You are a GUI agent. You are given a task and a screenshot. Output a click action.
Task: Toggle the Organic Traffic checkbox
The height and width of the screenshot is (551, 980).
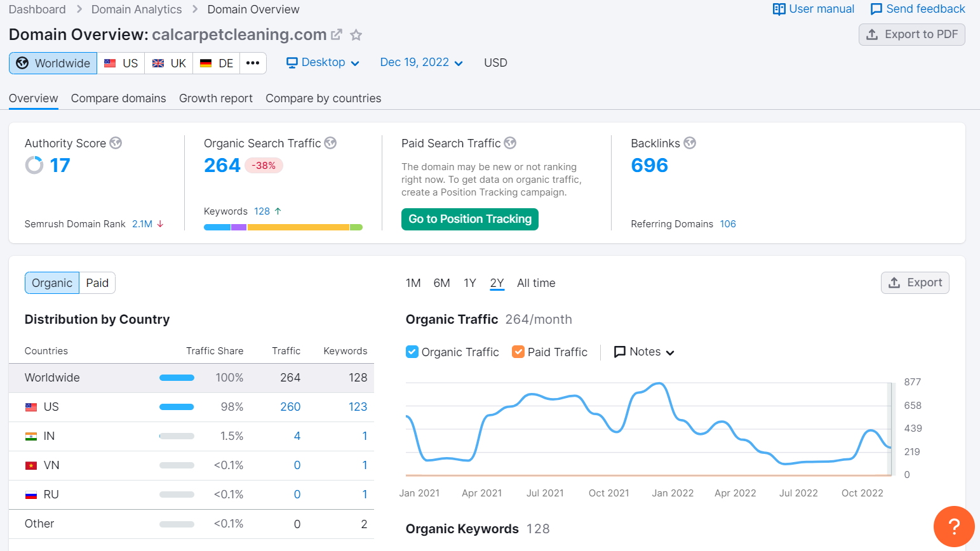click(x=412, y=352)
